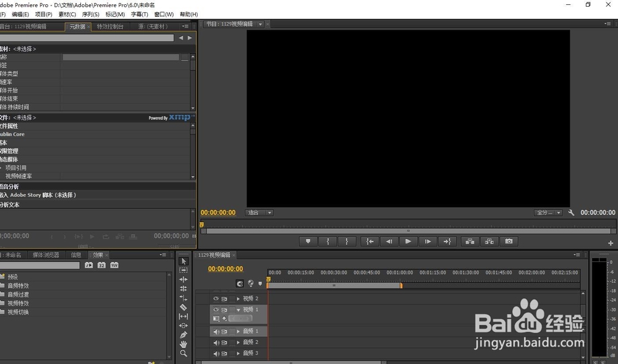Select the Zoom magnifier tool
The height and width of the screenshot is (364, 618).
[184, 353]
